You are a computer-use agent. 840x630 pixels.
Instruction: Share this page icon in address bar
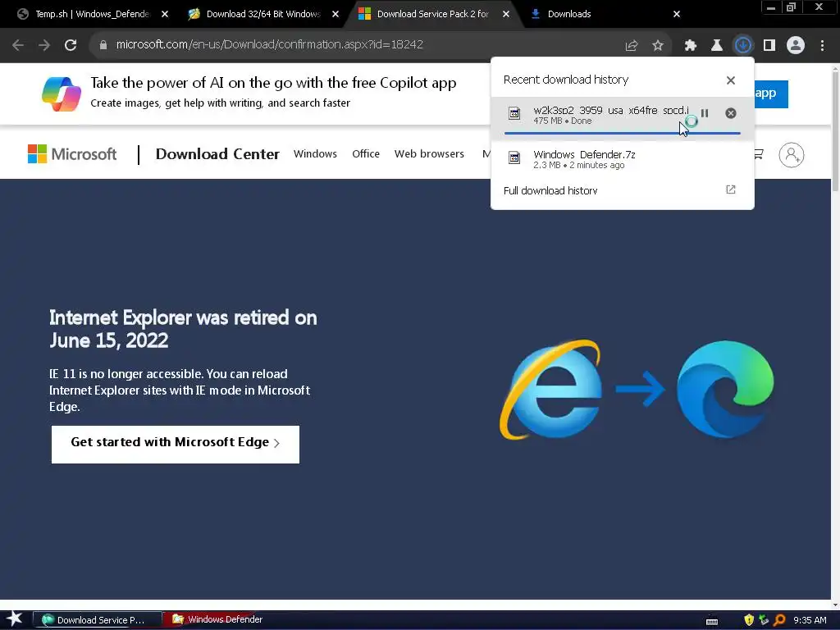[632, 46]
